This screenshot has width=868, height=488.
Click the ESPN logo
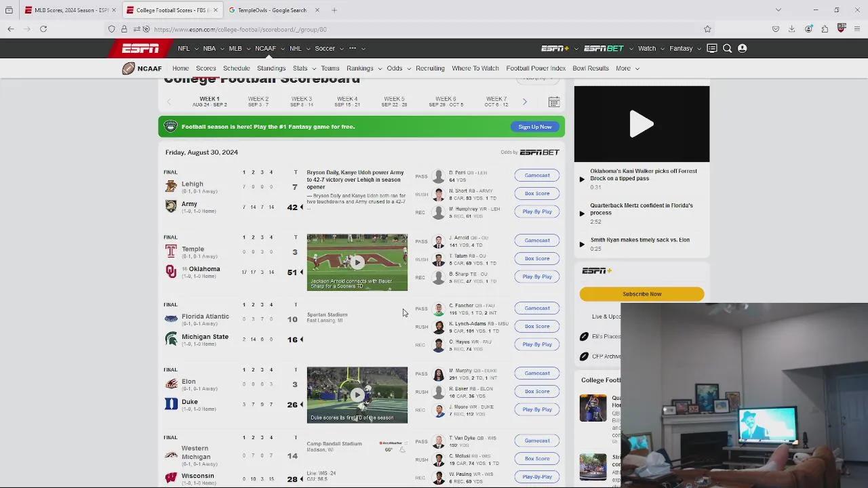(x=140, y=48)
